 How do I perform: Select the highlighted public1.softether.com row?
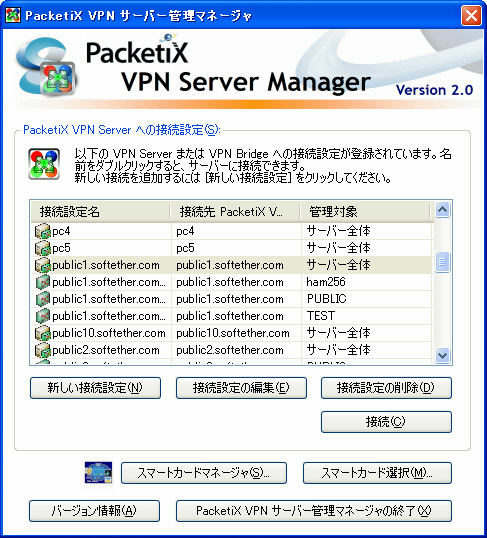tap(232, 265)
